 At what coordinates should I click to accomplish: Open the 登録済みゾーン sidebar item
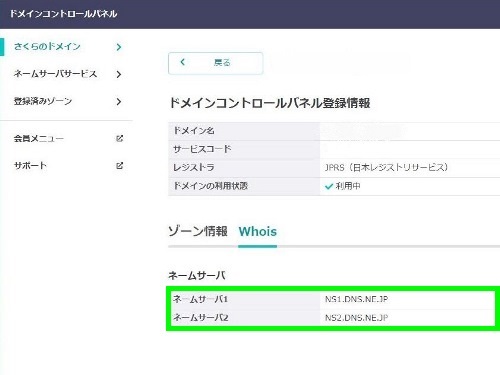[x=43, y=101]
